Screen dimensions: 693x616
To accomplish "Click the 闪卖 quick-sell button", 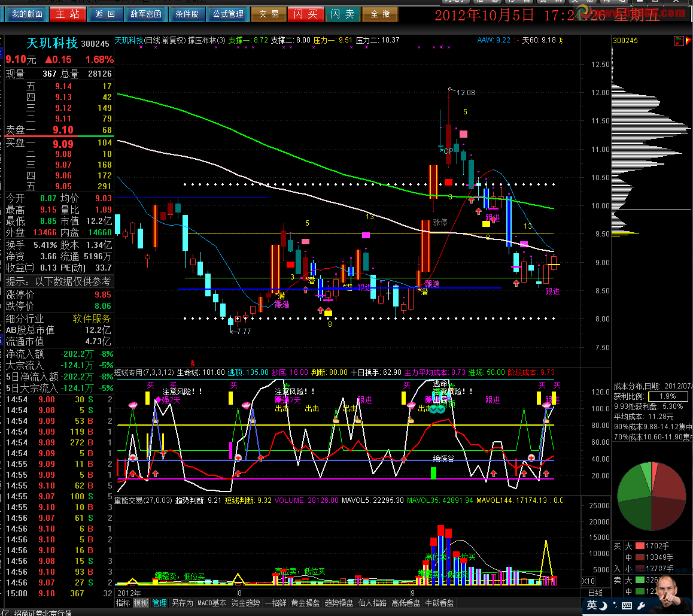I will click(x=343, y=14).
